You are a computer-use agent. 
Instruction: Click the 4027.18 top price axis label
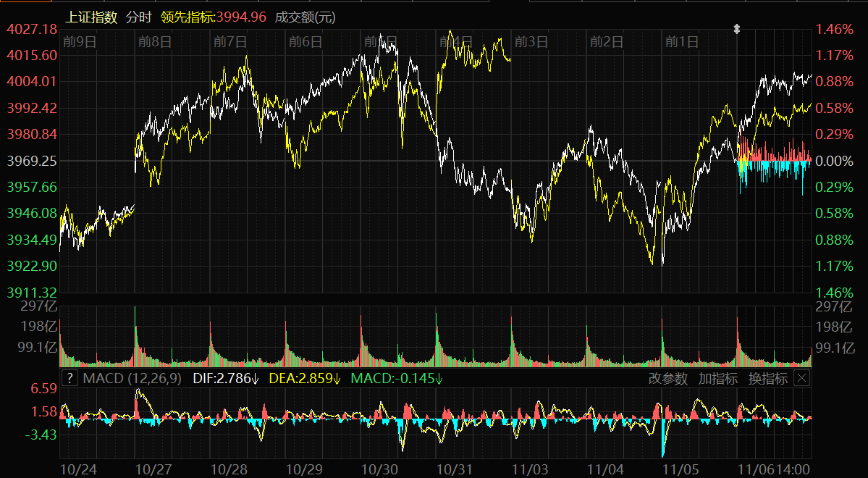click(x=32, y=29)
